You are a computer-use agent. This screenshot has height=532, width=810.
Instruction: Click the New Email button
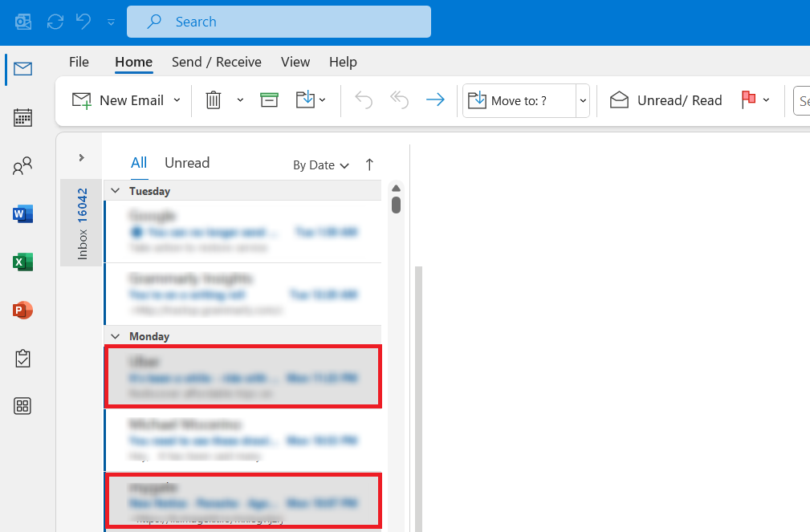pyautogui.click(x=118, y=100)
